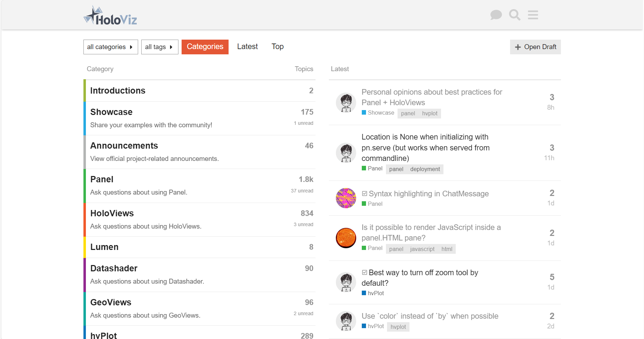The width and height of the screenshot is (644, 339).
Task: Open the Datashader category
Action: pyautogui.click(x=114, y=268)
